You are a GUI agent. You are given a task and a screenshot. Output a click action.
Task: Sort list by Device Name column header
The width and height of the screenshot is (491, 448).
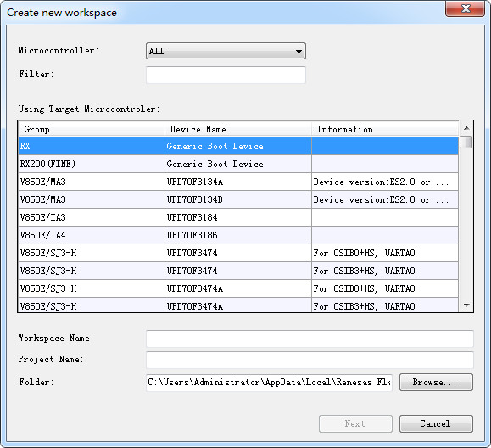[238, 129]
